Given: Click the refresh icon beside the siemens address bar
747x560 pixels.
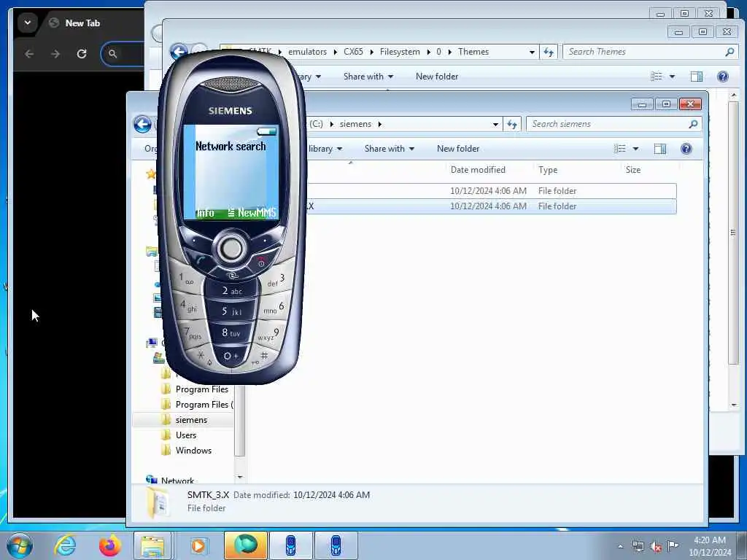Looking at the screenshot, I should (512, 124).
